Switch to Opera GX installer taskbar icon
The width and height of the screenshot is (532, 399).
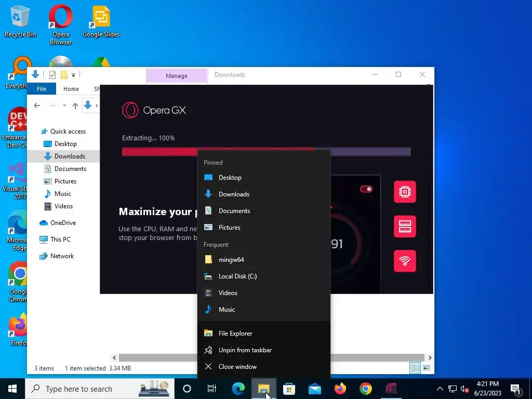[x=391, y=389]
